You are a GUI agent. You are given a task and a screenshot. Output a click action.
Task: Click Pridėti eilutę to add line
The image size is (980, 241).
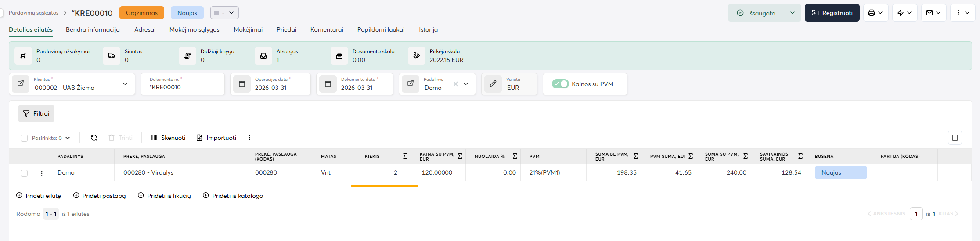(x=39, y=196)
